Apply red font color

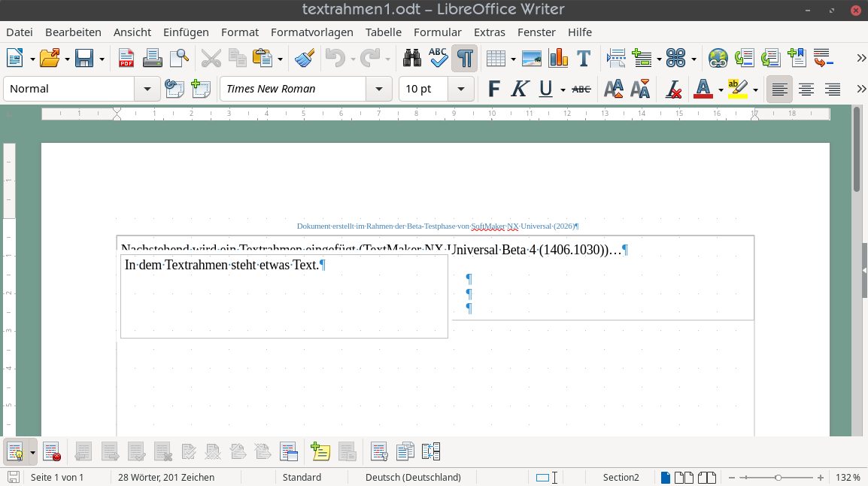point(703,89)
